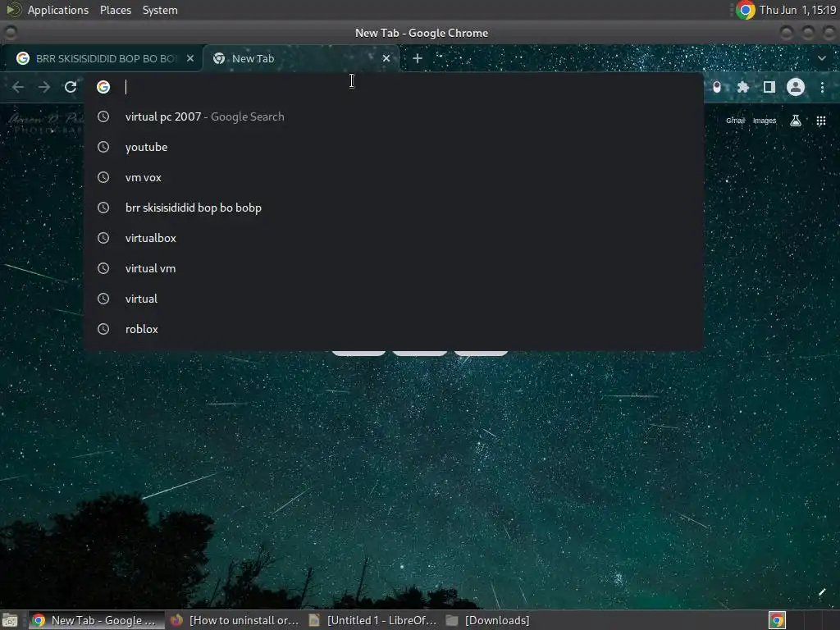Choose the 'virtual' suggestion
The image size is (840, 630).
tap(394, 299)
